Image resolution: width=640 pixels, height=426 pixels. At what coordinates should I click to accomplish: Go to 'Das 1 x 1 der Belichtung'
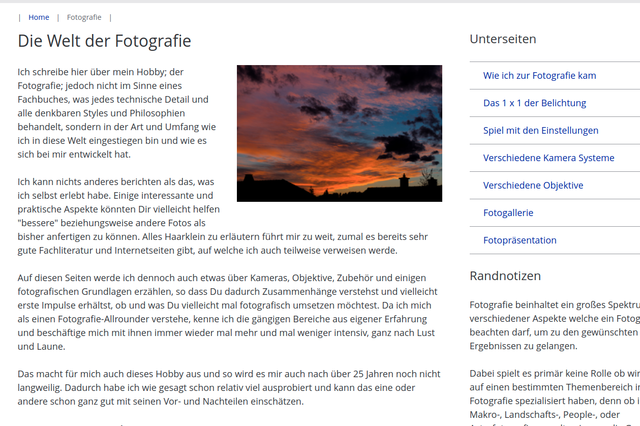534,103
